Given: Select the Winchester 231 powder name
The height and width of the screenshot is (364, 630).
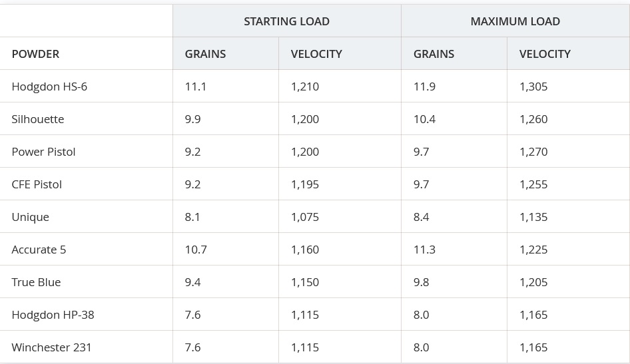Looking at the screenshot, I should pos(51,347).
